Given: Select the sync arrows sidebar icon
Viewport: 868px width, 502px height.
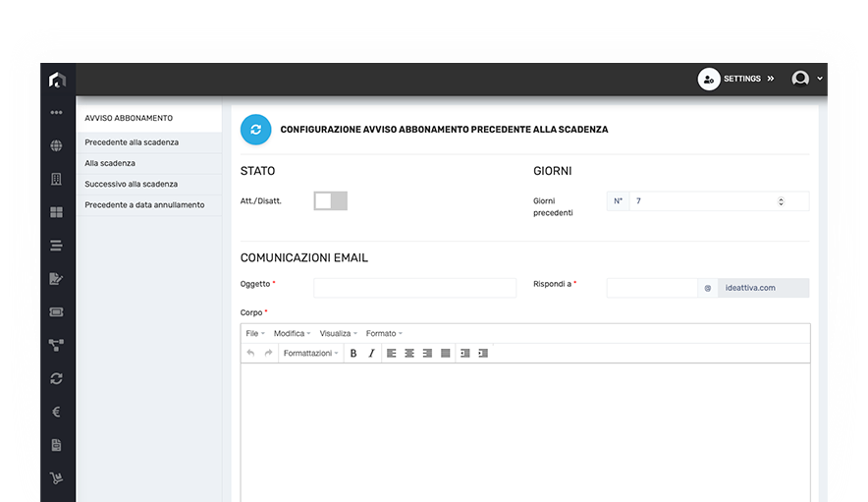Looking at the screenshot, I should click(57, 378).
